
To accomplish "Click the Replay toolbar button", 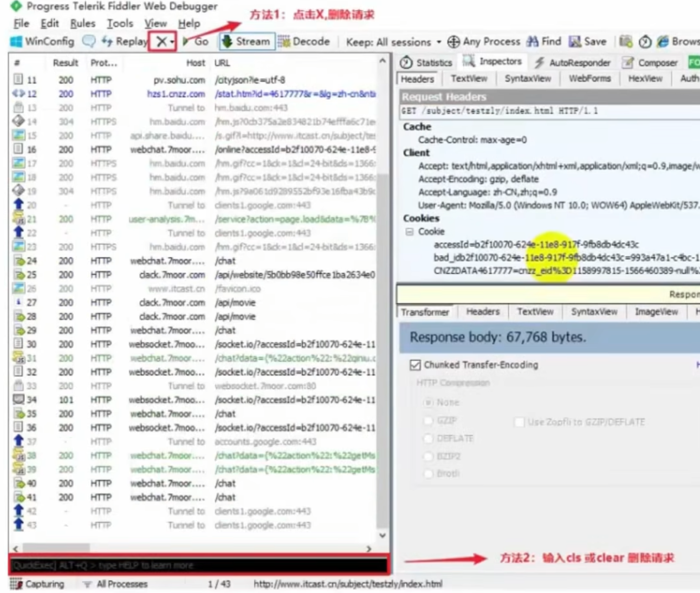I will tap(125, 41).
